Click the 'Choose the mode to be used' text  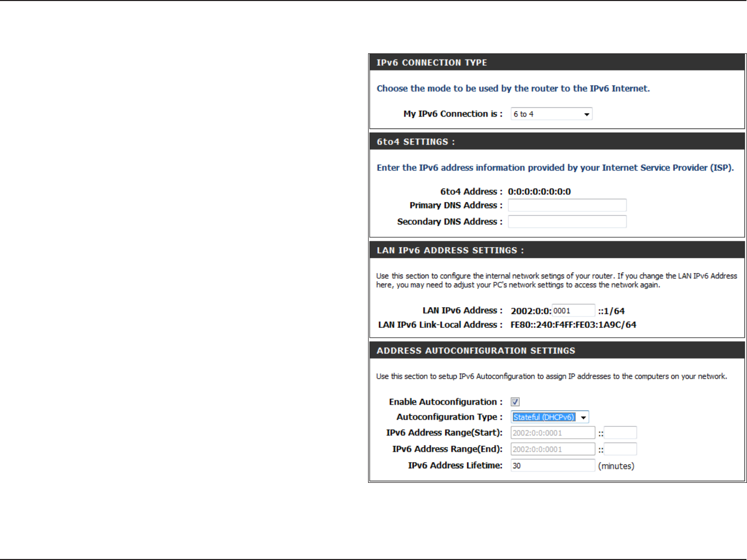[x=513, y=89]
